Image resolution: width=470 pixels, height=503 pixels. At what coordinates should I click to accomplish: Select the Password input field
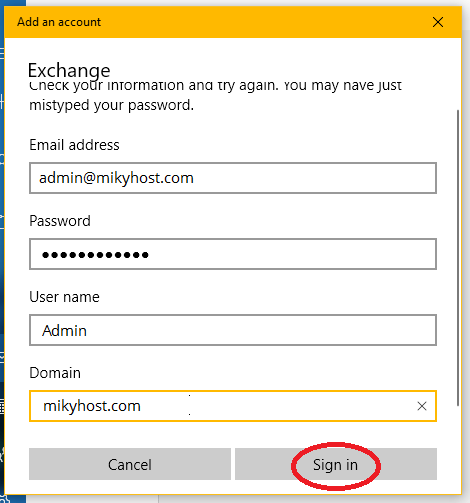click(233, 254)
